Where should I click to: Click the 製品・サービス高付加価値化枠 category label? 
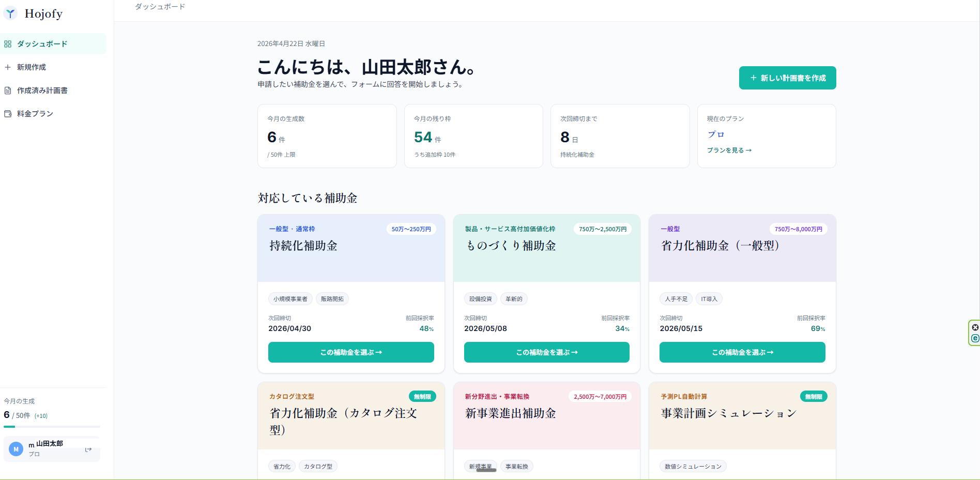tap(510, 229)
